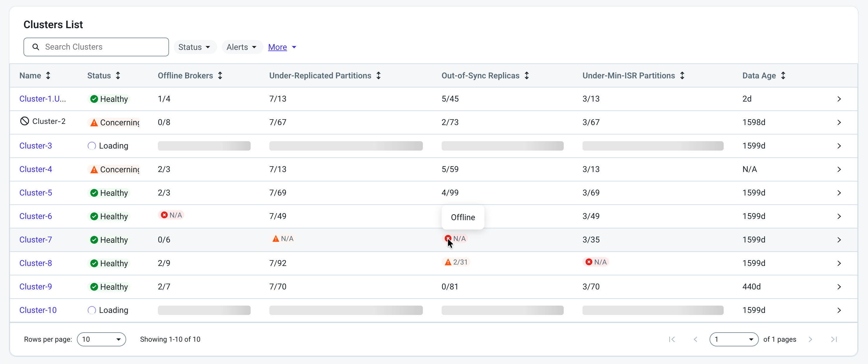This screenshot has width=868, height=364.
Task: Open the page number dropdown
Action: click(x=734, y=339)
